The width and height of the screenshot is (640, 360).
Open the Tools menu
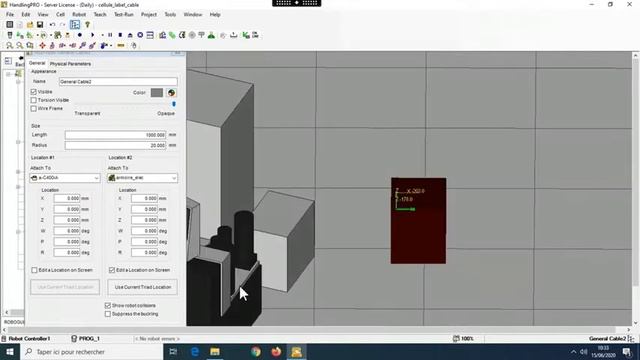click(x=170, y=14)
